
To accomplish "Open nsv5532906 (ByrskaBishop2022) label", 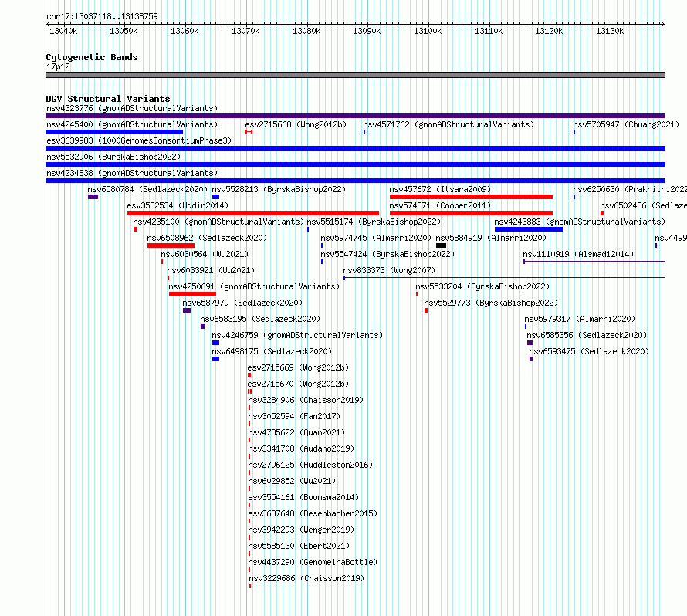I will (x=113, y=157).
